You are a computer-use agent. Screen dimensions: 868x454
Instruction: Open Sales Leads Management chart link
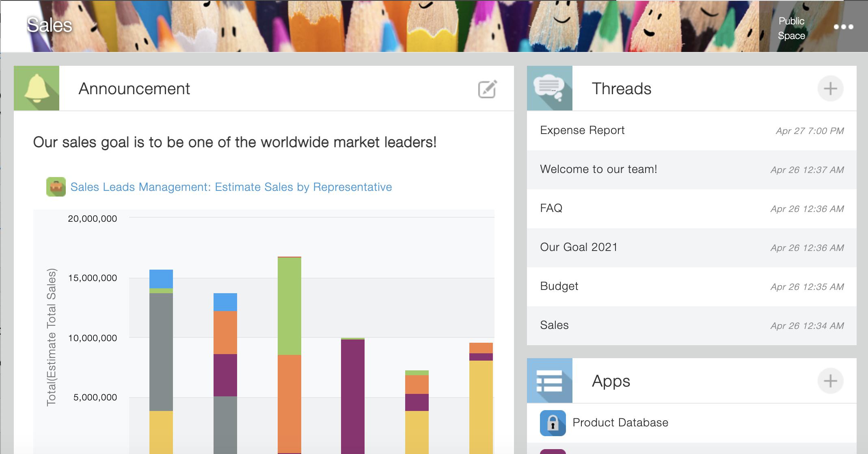click(231, 187)
